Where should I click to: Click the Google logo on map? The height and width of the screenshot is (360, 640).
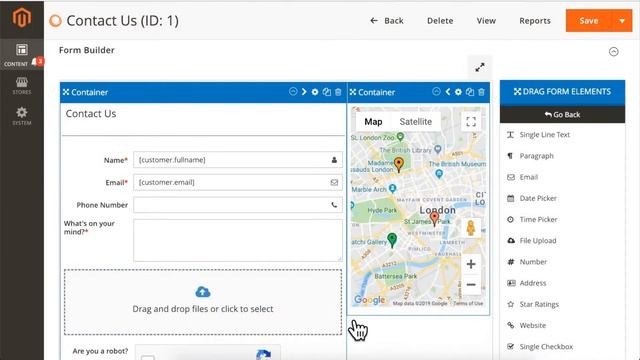369,300
